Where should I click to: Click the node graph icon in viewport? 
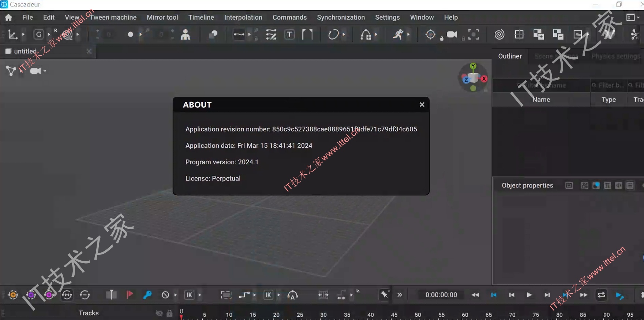coord(11,71)
